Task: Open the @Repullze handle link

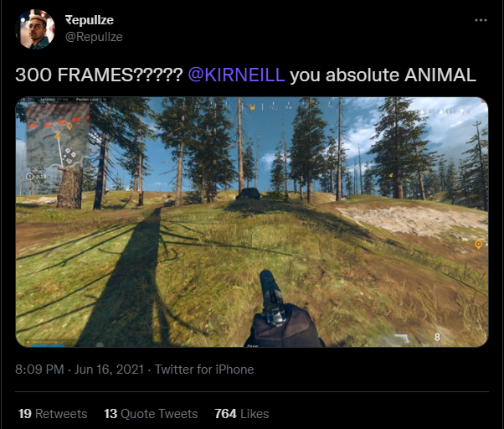Action: 94,37
